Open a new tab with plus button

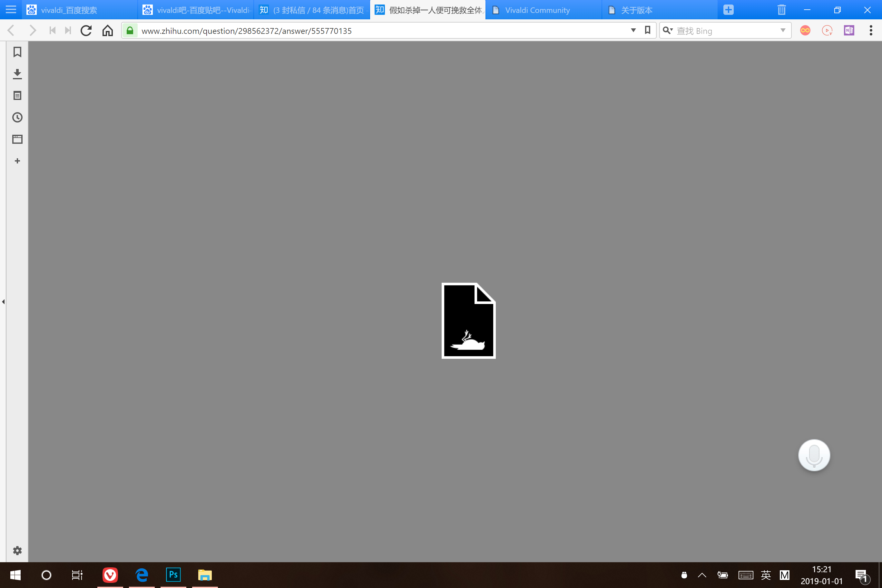(728, 10)
